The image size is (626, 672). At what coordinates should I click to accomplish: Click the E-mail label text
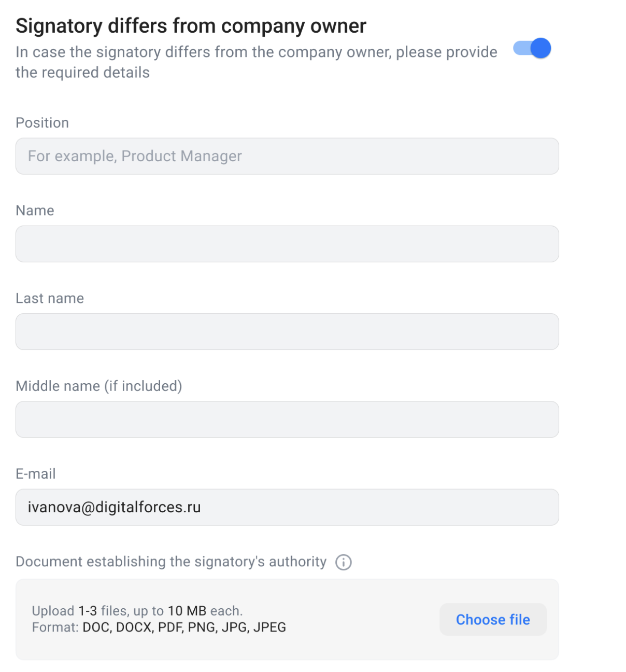click(36, 474)
